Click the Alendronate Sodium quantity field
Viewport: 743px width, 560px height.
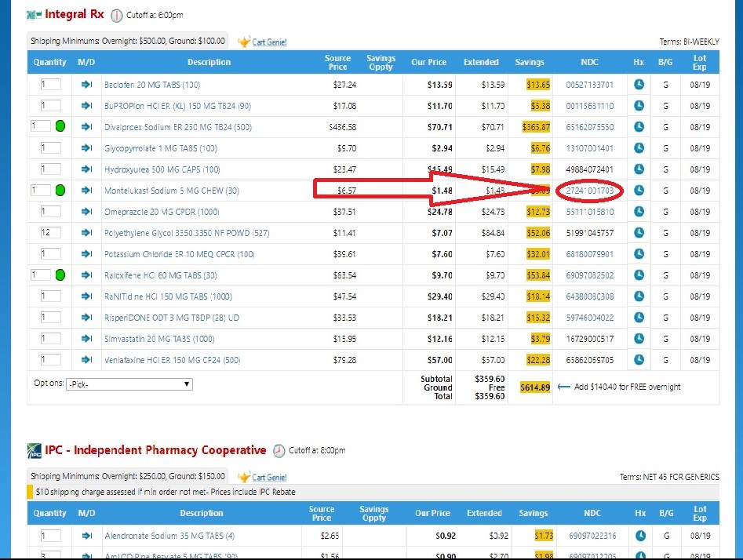click(50, 536)
